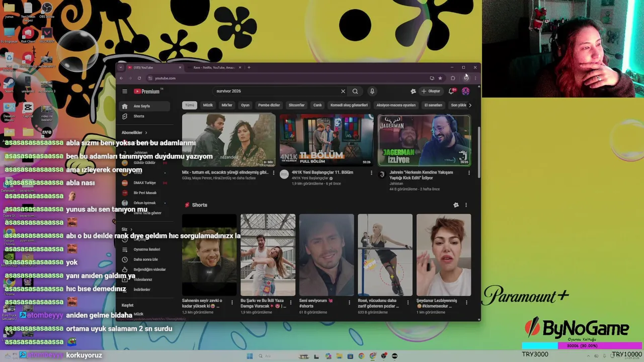Open the YouTube account avatar menu

(x=466, y=92)
